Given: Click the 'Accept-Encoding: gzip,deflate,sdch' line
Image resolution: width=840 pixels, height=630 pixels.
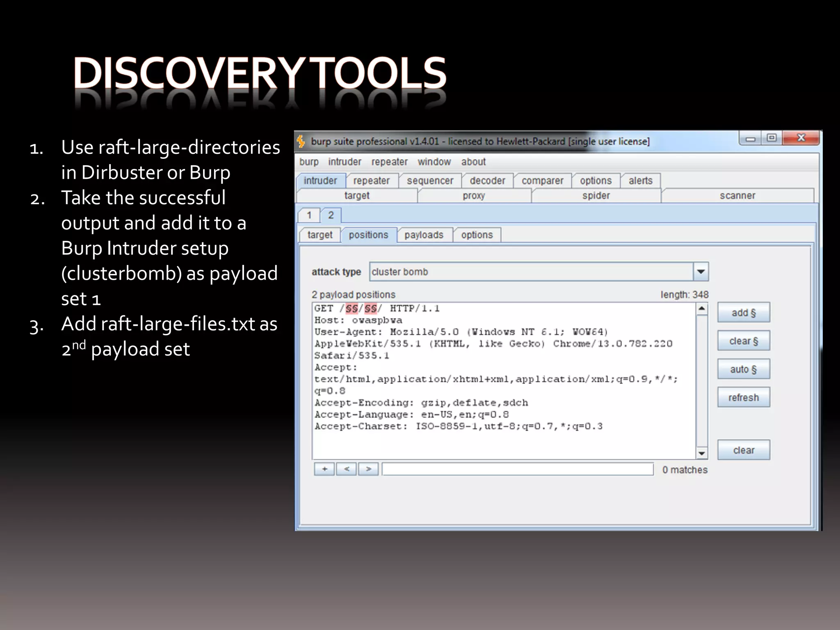Looking at the screenshot, I should [421, 403].
